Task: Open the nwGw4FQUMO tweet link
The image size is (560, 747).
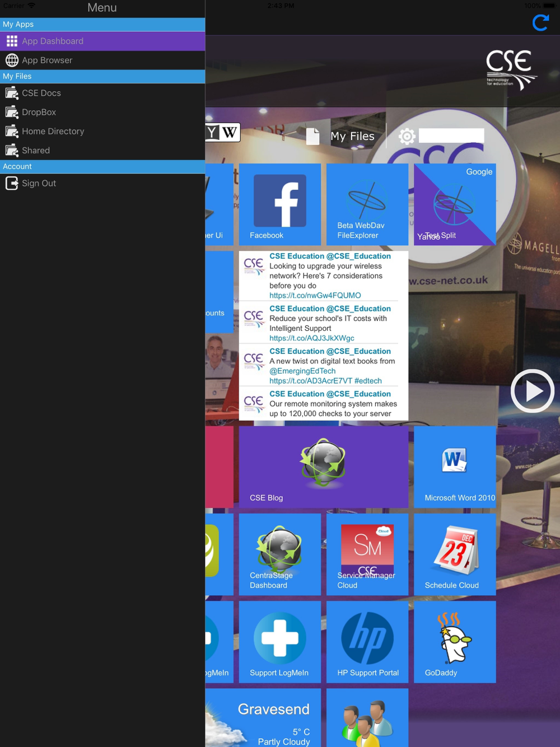Action: (x=315, y=295)
